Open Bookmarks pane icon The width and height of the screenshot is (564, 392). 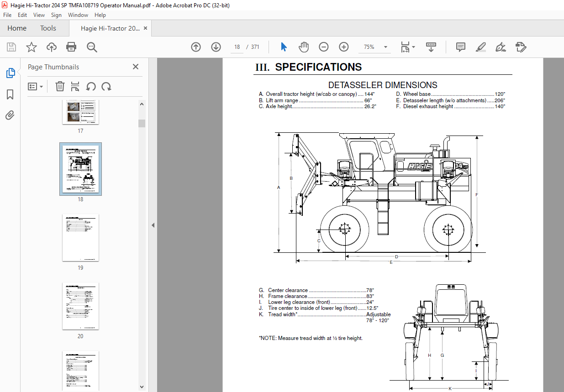[10, 94]
